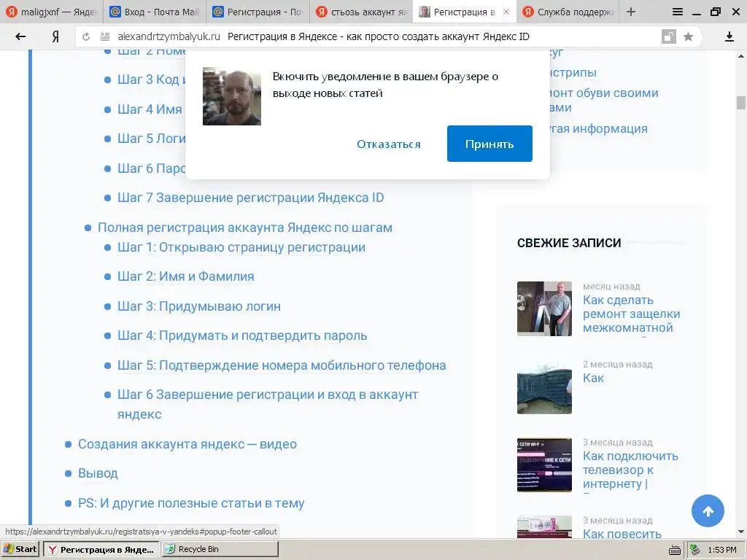747x560 pixels.
Task: Open the downloads arrow icon
Action: (729, 36)
